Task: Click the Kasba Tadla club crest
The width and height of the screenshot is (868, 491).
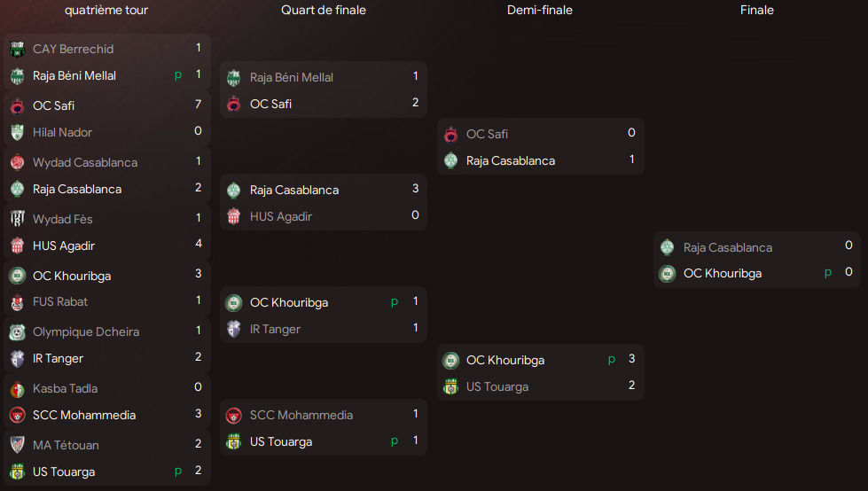Action: pyautogui.click(x=17, y=389)
